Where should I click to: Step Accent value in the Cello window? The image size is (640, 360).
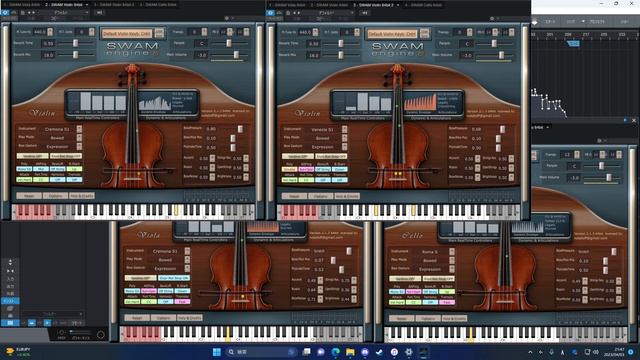coord(585,281)
